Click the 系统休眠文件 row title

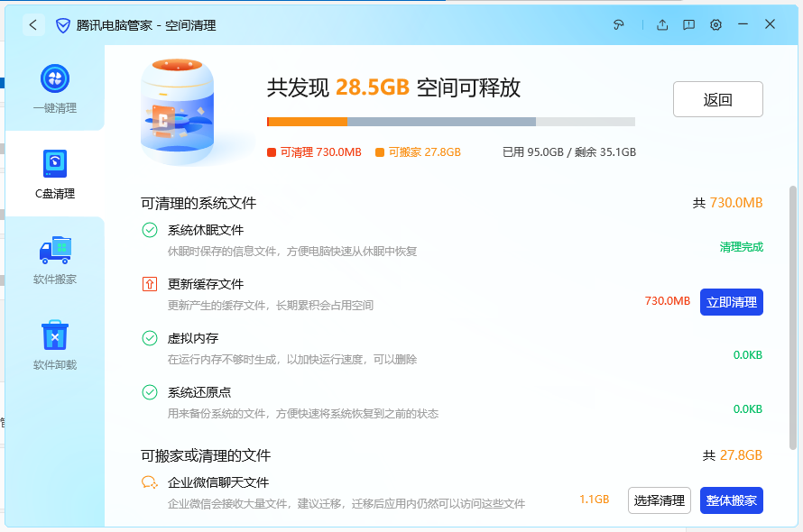(x=206, y=231)
